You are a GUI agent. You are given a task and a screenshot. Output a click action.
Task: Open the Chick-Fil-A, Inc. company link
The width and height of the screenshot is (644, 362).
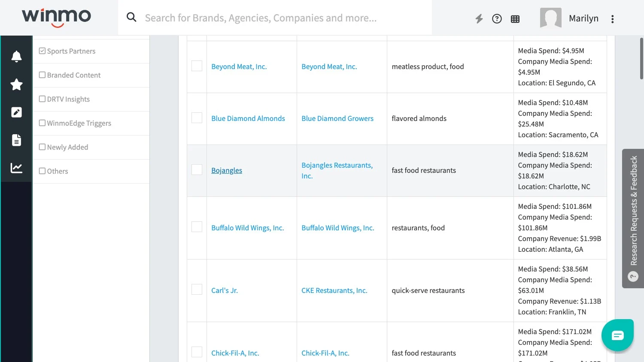tap(325, 353)
